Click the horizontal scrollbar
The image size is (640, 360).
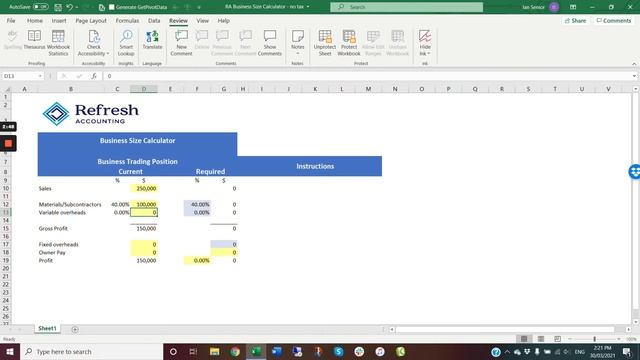(505, 329)
